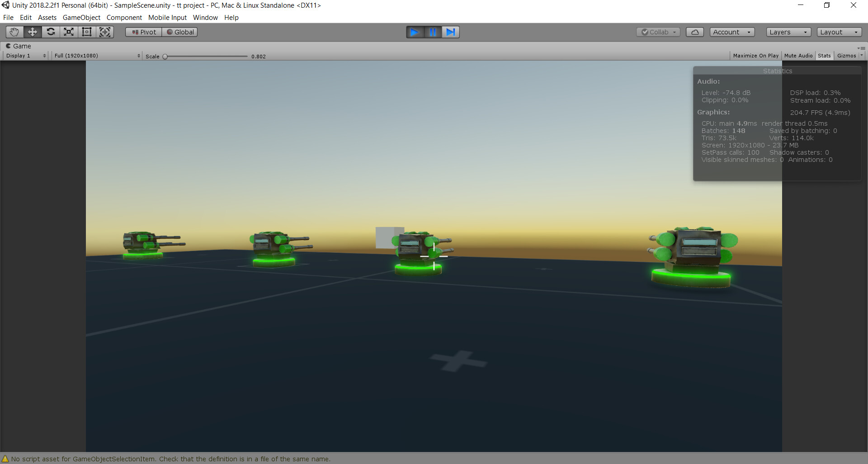Select the Scale tool
This screenshot has width=868, height=464.
click(68, 32)
